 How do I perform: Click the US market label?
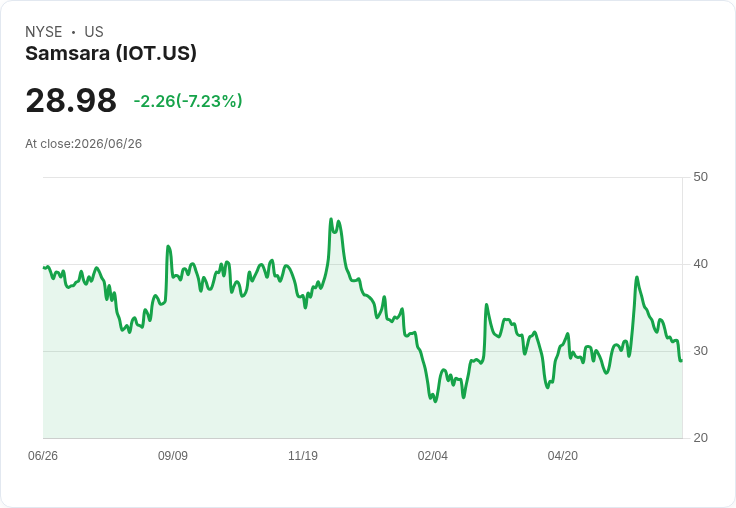point(94,32)
